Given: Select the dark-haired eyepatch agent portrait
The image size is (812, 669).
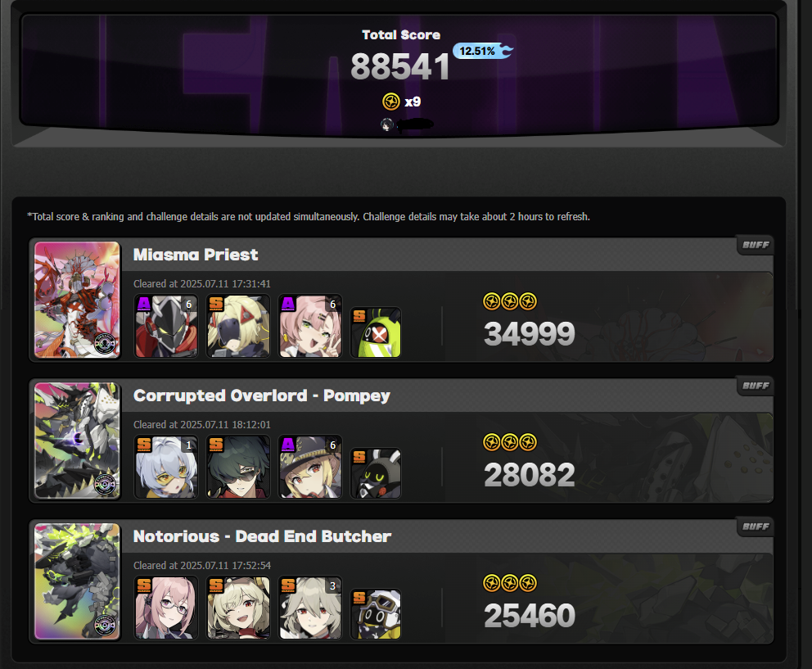Looking at the screenshot, I should (238, 467).
